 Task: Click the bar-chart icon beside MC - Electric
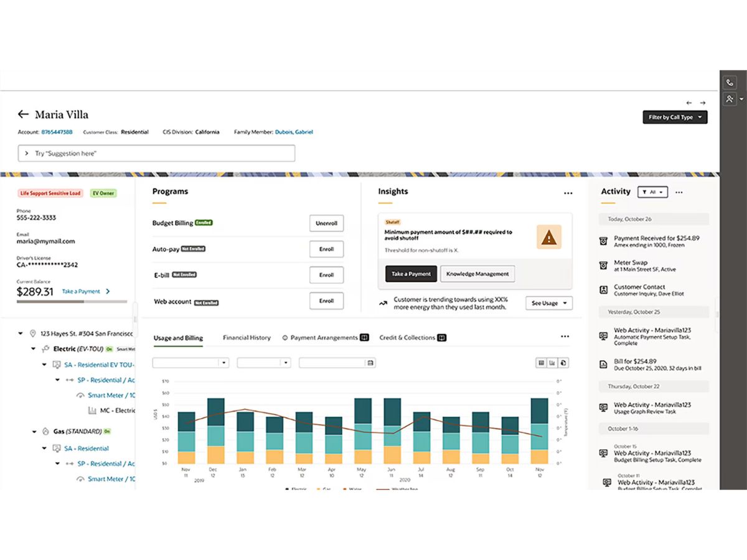[92, 411]
